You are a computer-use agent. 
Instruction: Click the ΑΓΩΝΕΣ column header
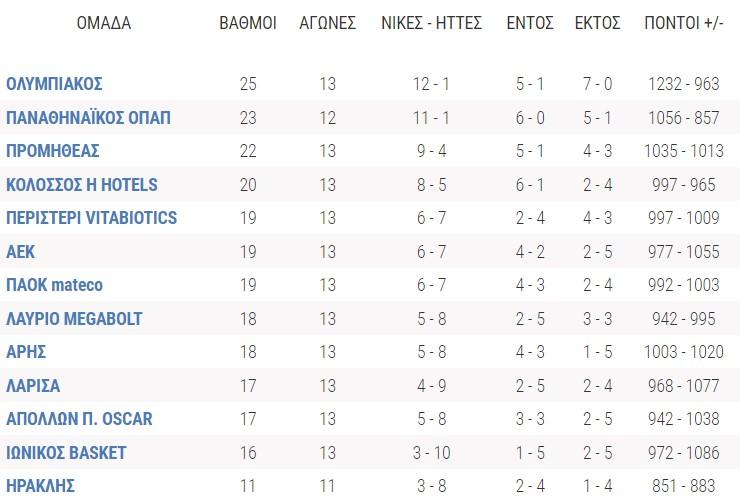point(328,23)
